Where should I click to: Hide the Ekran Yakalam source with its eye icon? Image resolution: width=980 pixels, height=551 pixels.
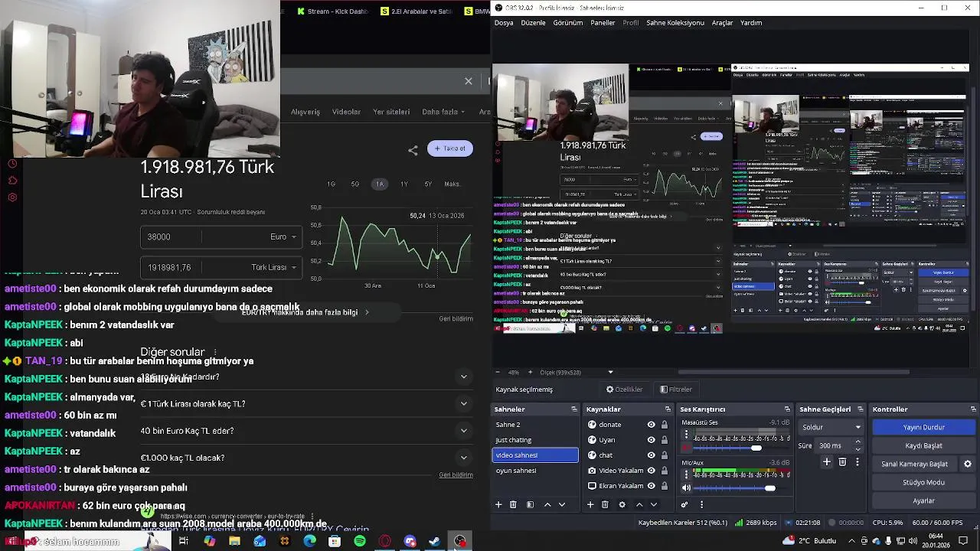click(652, 486)
